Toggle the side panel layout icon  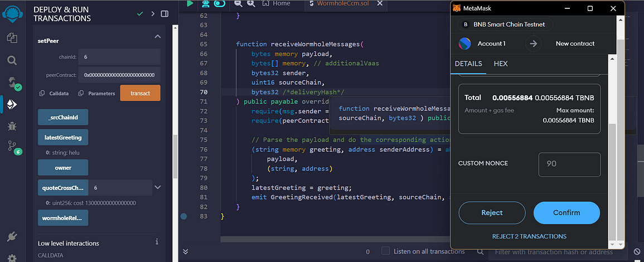pos(164,13)
